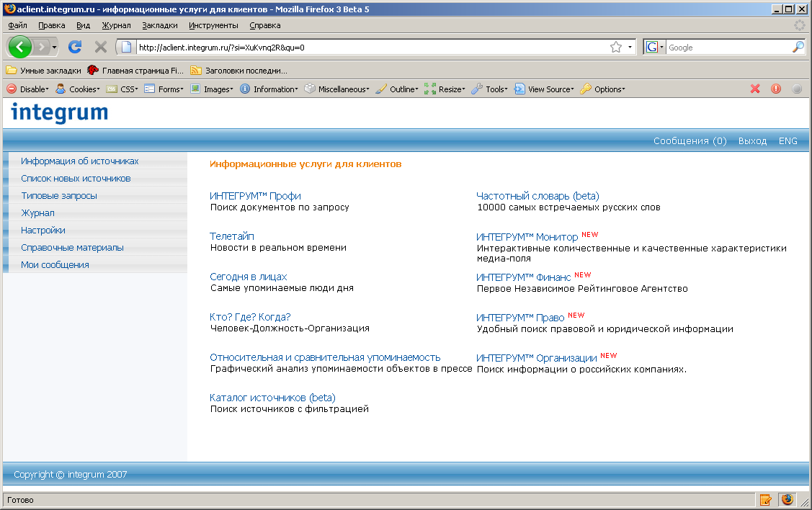Click the Forward navigation arrow
This screenshot has width=812, height=510.
(42, 47)
